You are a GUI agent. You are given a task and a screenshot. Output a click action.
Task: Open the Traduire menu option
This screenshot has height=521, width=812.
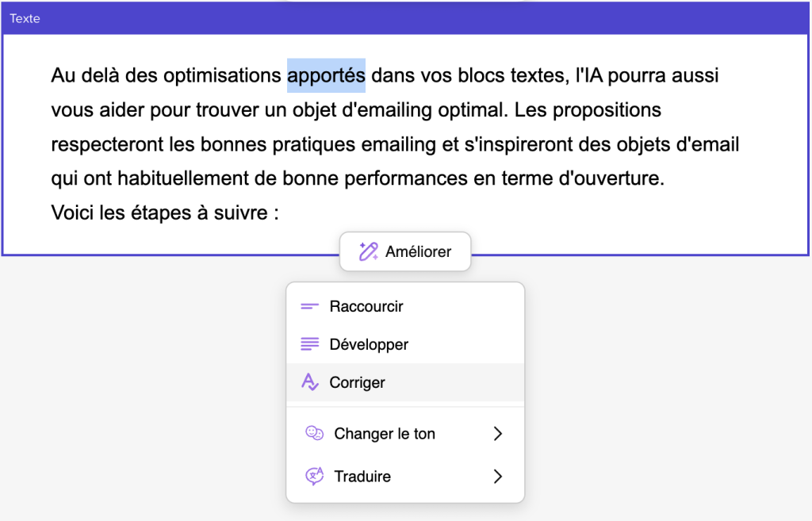[x=362, y=476]
